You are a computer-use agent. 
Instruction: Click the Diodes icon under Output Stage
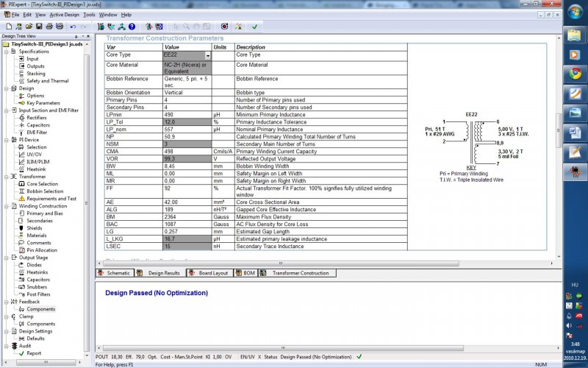pyautogui.click(x=21, y=265)
